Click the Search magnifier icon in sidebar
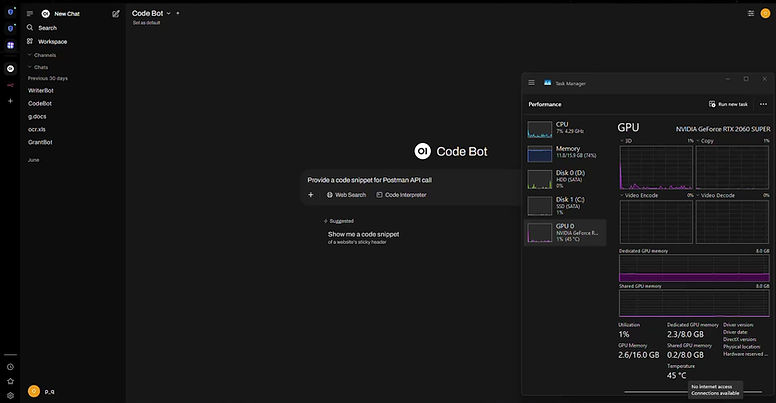 pos(30,28)
